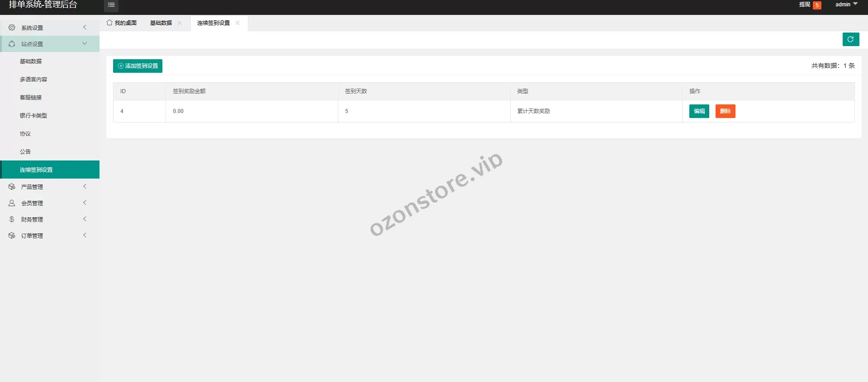The height and width of the screenshot is (382, 868).
Task: Open the 提现 notification badge
Action: (x=817, y=5)
